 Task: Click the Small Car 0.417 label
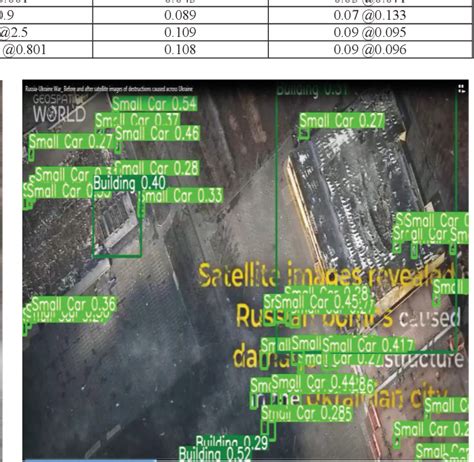pos(368,345)
